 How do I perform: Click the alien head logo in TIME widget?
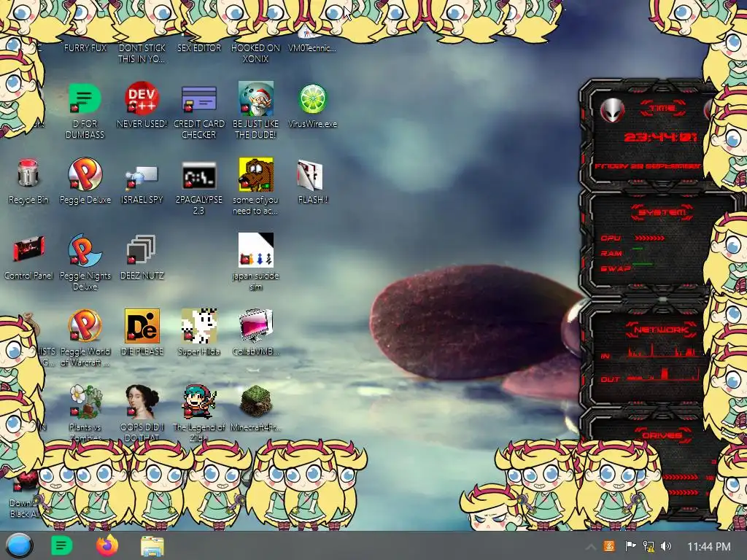[x=612, y=111]
